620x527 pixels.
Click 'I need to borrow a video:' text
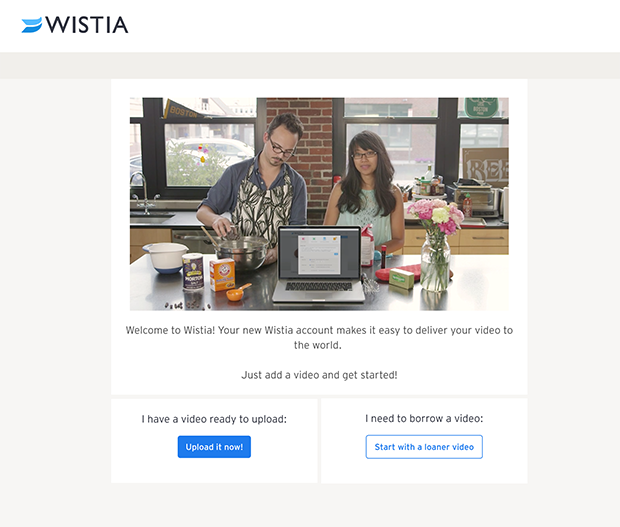(x=424, y=418)
